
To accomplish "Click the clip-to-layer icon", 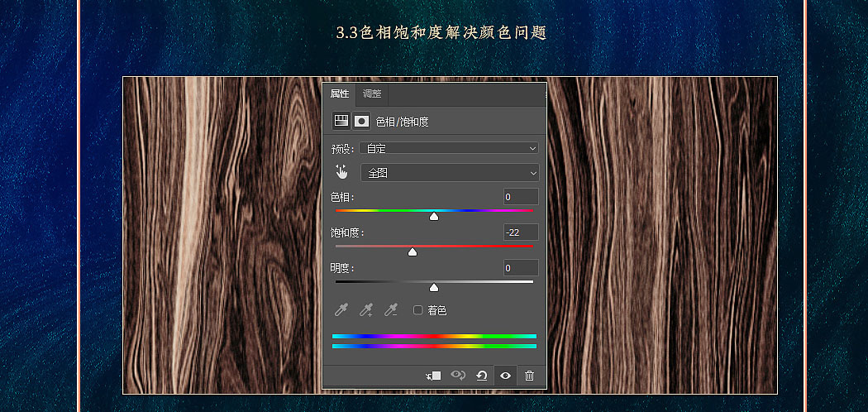I will [433, 376].
